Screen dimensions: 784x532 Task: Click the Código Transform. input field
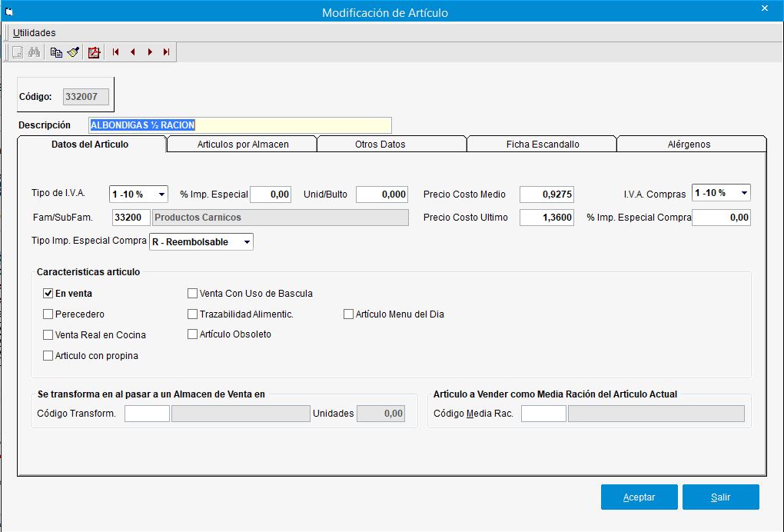(x=147, y=414)
